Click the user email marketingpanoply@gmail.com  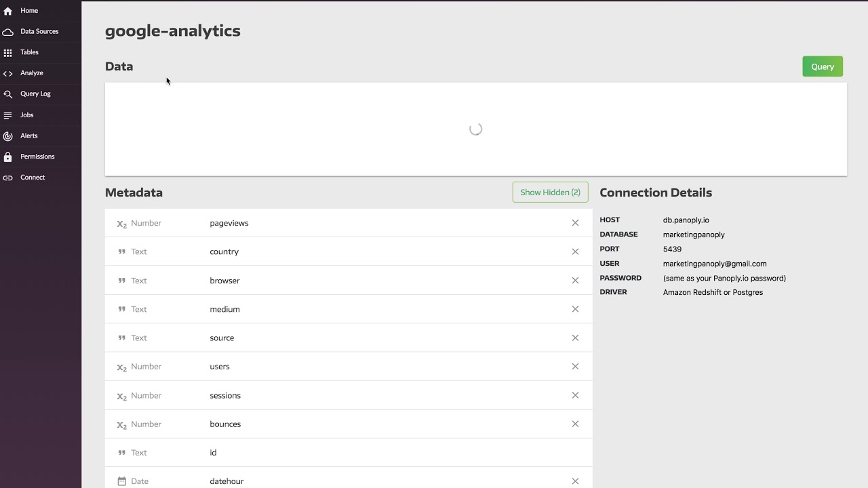(x=715, y=264)
